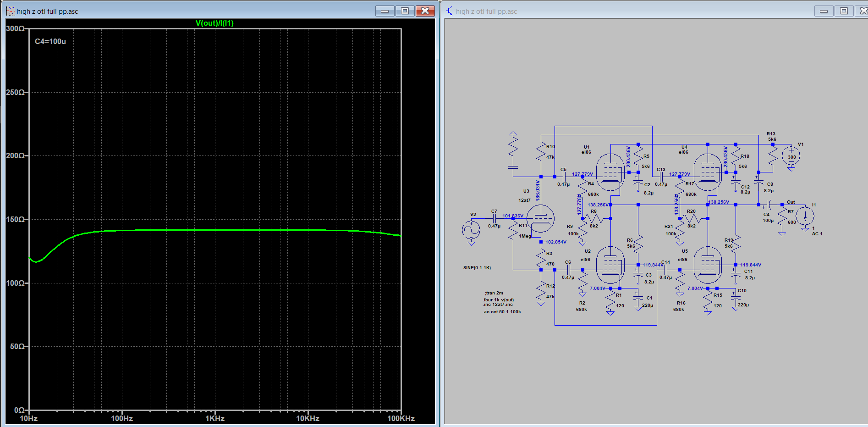
Task: Select the U3 12at7 triode symbol
Action: tap(540, 218)
